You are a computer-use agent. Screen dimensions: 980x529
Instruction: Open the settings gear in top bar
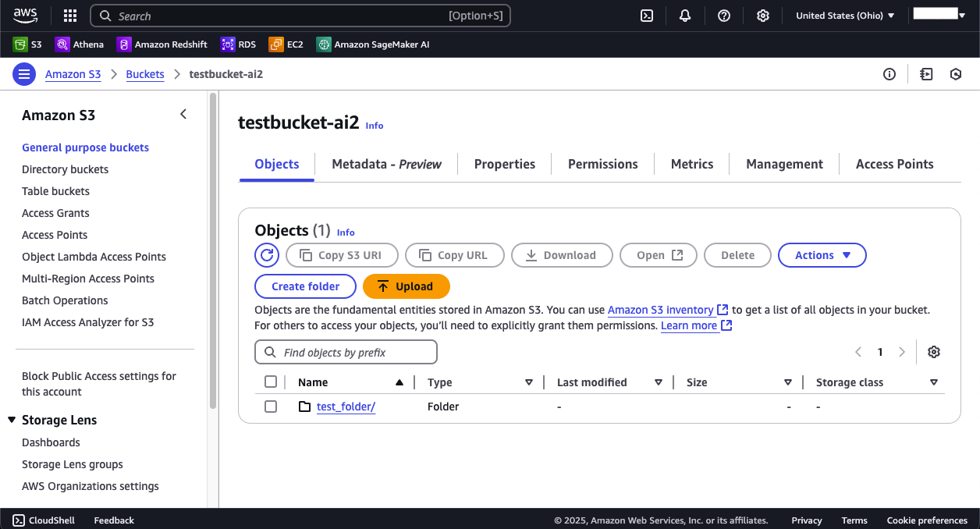[763, 16]
